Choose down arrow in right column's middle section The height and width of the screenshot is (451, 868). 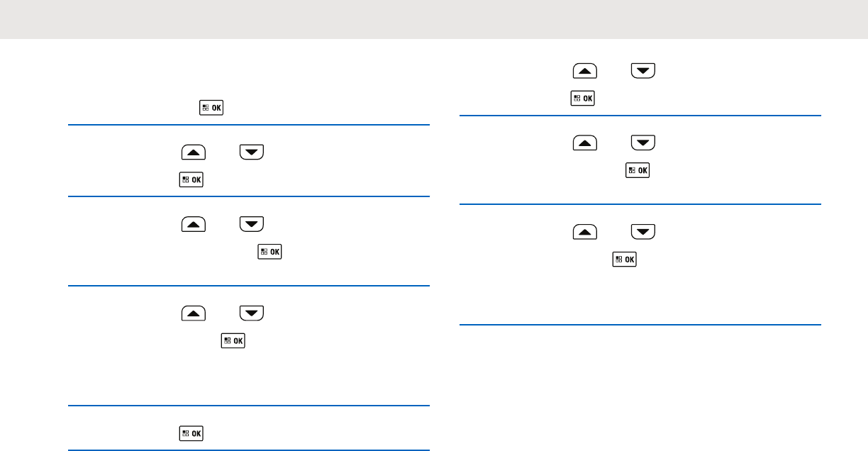tap(643, 143)
